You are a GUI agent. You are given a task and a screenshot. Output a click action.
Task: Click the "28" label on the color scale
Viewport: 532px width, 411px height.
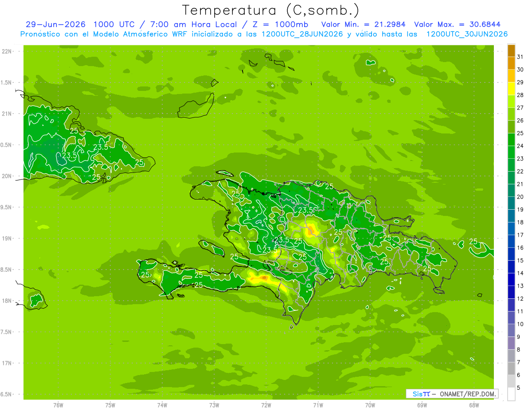[x=520, y=95]
